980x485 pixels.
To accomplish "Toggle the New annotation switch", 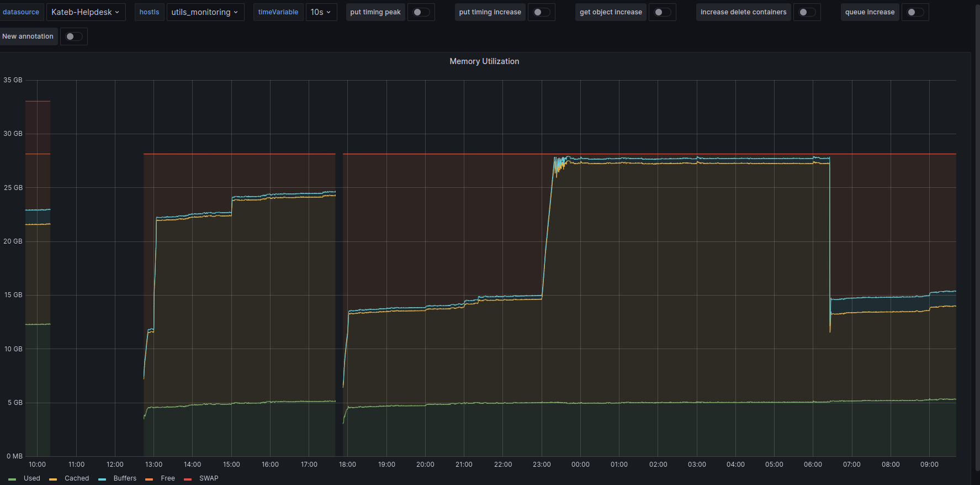I will pyautogui.click(x=73, y=36).
